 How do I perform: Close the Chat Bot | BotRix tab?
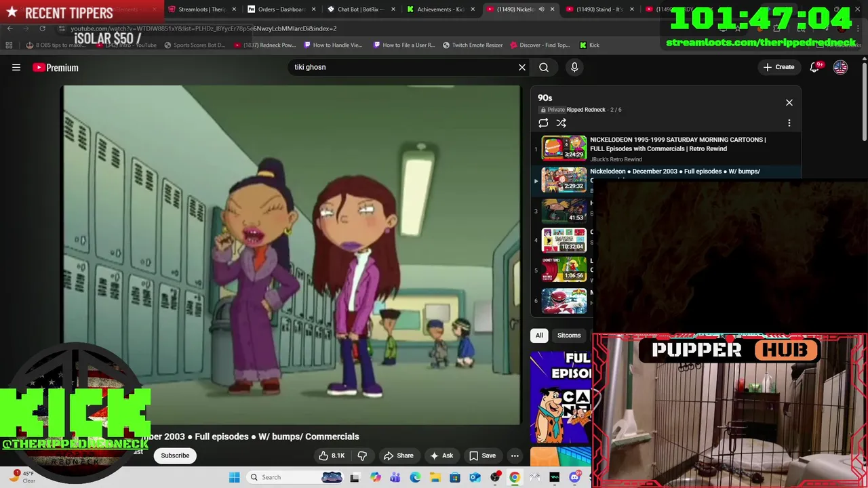[393, 9]
